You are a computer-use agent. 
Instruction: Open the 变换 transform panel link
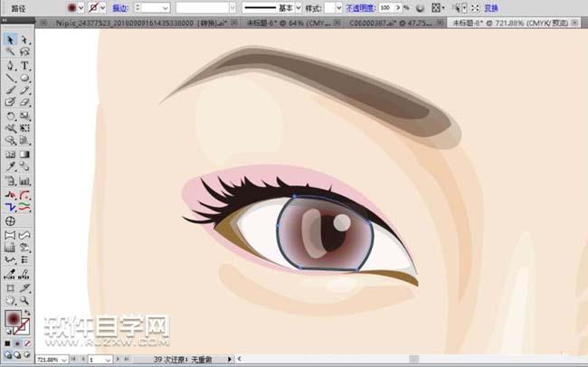pos(491,8)
